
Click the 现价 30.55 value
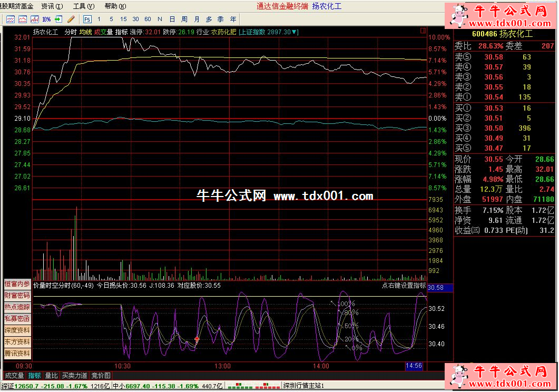coord(493,159)
